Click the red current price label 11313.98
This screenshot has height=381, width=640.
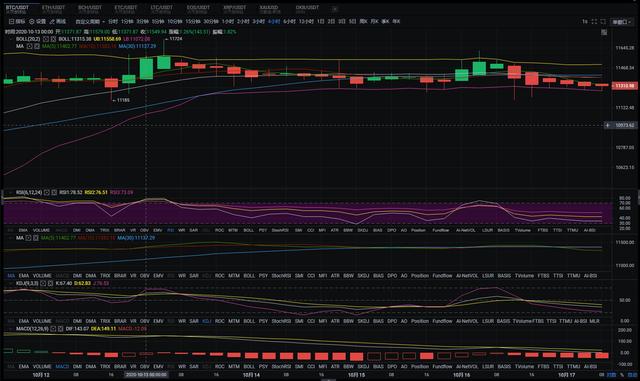pos(624,86)
